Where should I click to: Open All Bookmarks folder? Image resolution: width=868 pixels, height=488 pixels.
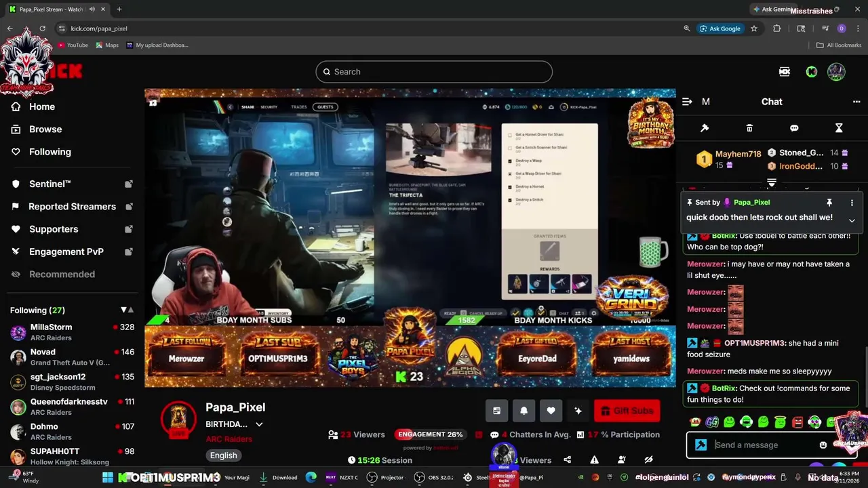pyautogui.click(x=839, y=45)
